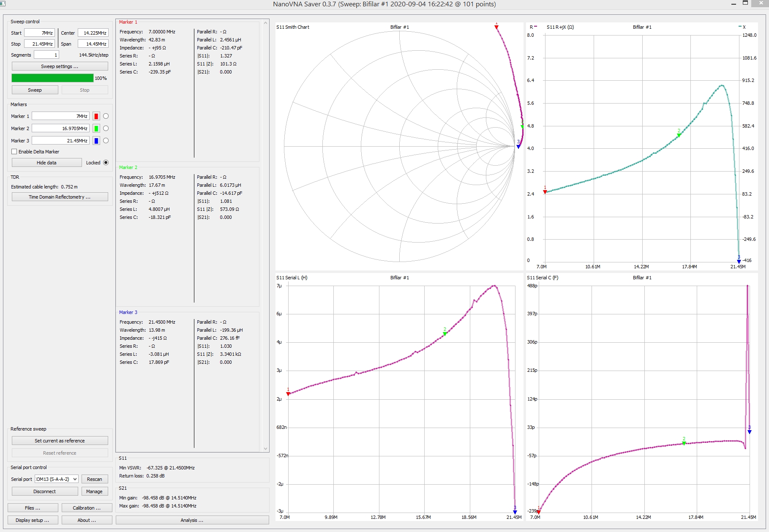The height and width of the screenshot is (532, 769).
Task: Click the Sweep button
Action: click(x=35, y=90)
